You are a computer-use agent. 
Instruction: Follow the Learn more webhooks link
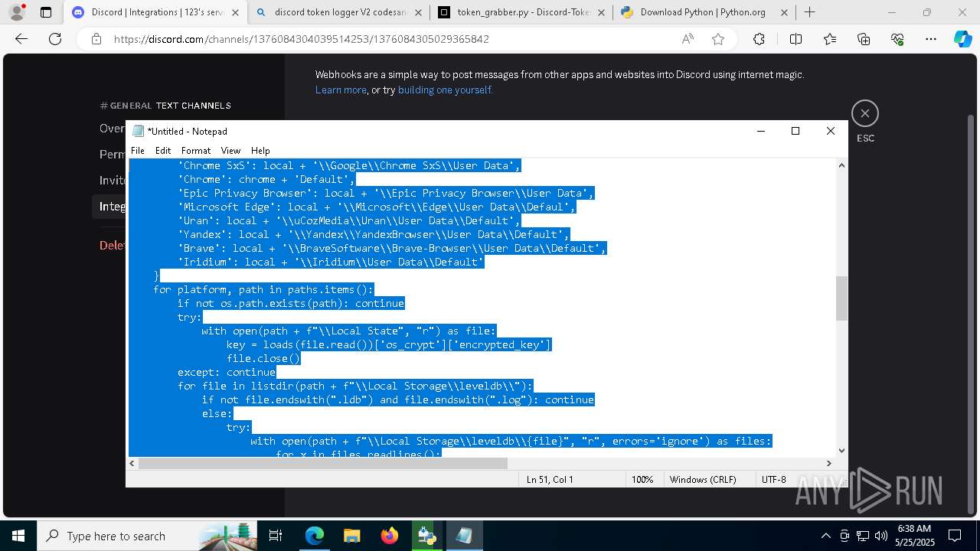[341, 90]
